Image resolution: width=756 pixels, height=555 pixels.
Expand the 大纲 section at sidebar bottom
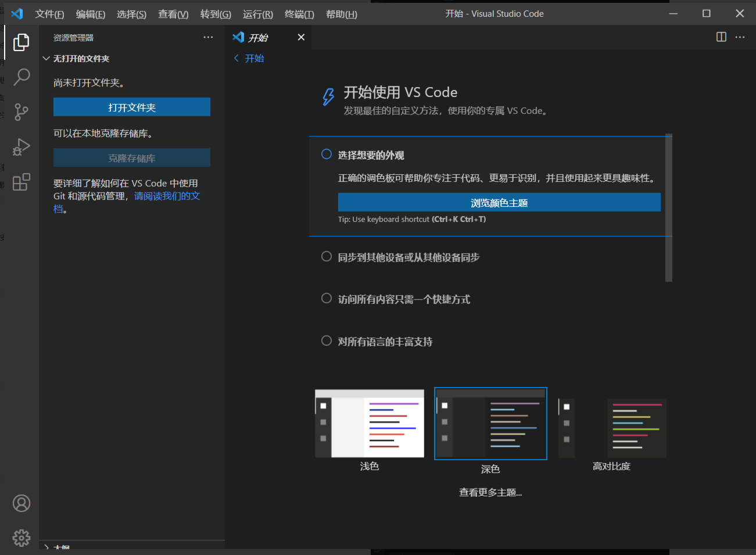coord(46,547)
